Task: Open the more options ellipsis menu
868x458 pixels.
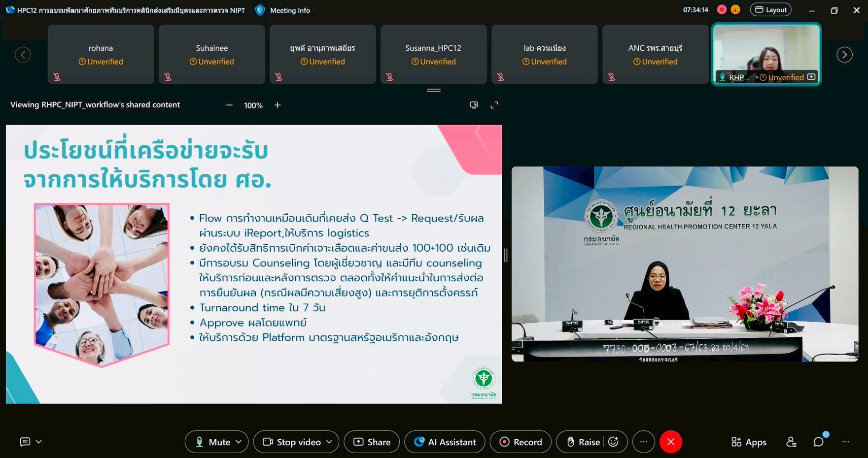Action: click(643, 442)
